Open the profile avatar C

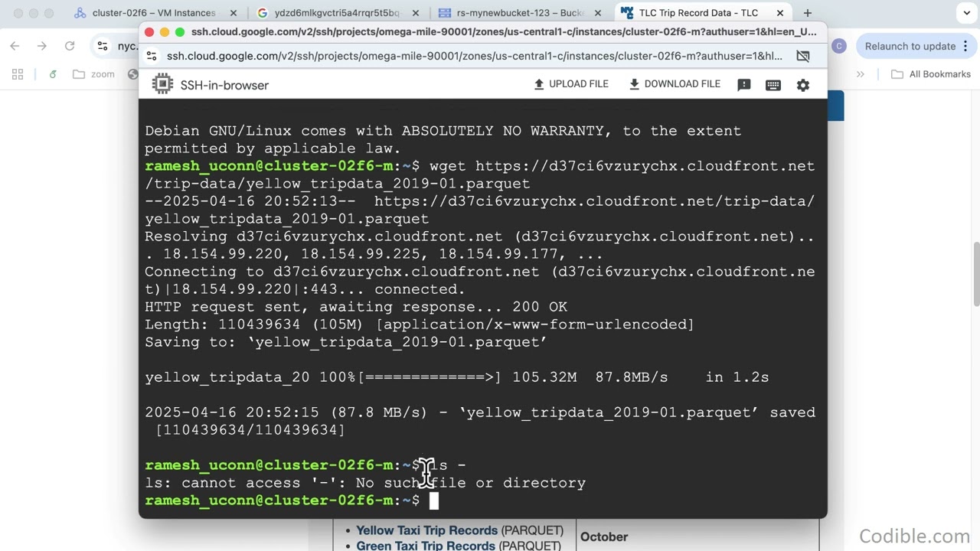coord(839,46)
